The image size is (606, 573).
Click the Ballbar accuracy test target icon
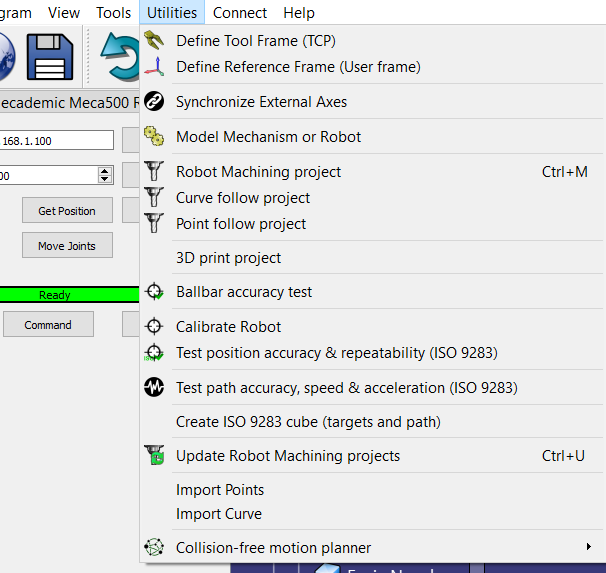point(154,292)
